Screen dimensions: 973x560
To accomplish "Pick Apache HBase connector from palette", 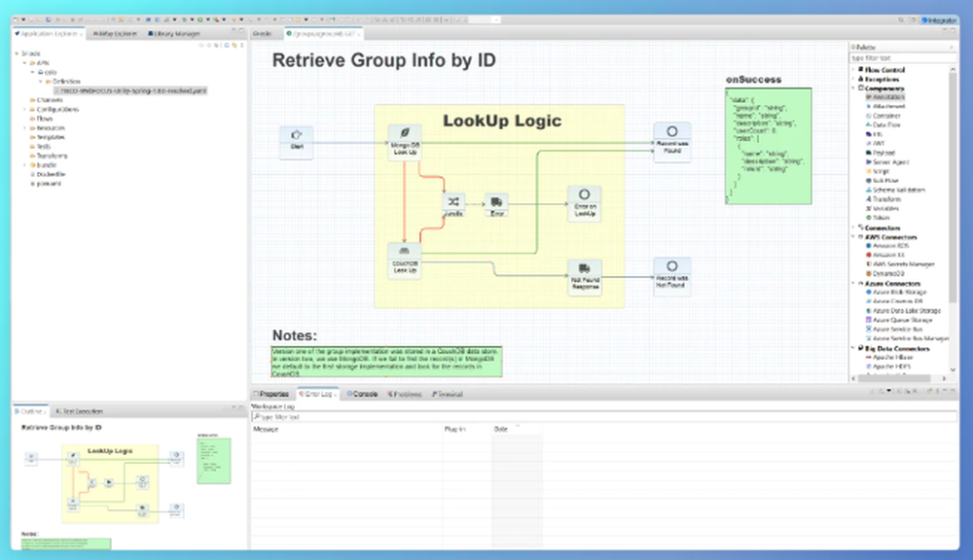I will coord(888,358).
